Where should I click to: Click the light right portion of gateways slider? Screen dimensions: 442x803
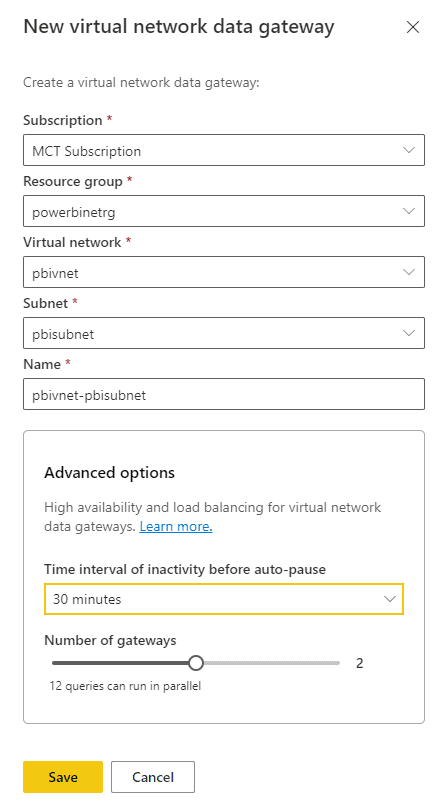pos(271,663)
